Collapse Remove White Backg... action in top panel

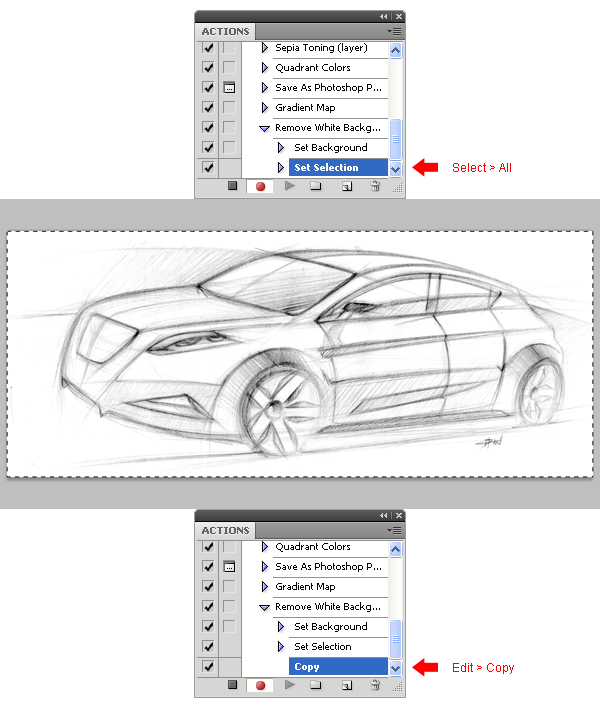click(x=265, y=128)
